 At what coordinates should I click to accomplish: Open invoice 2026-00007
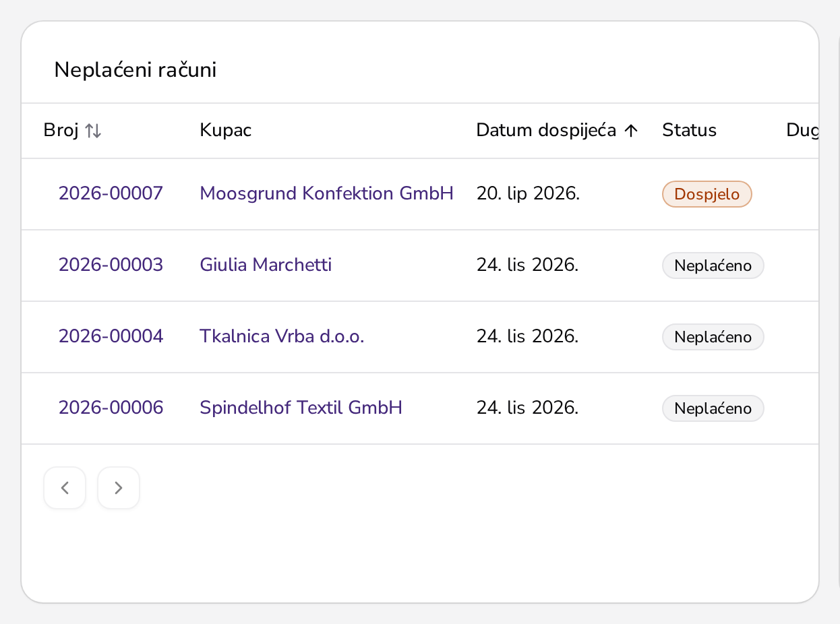111,194
